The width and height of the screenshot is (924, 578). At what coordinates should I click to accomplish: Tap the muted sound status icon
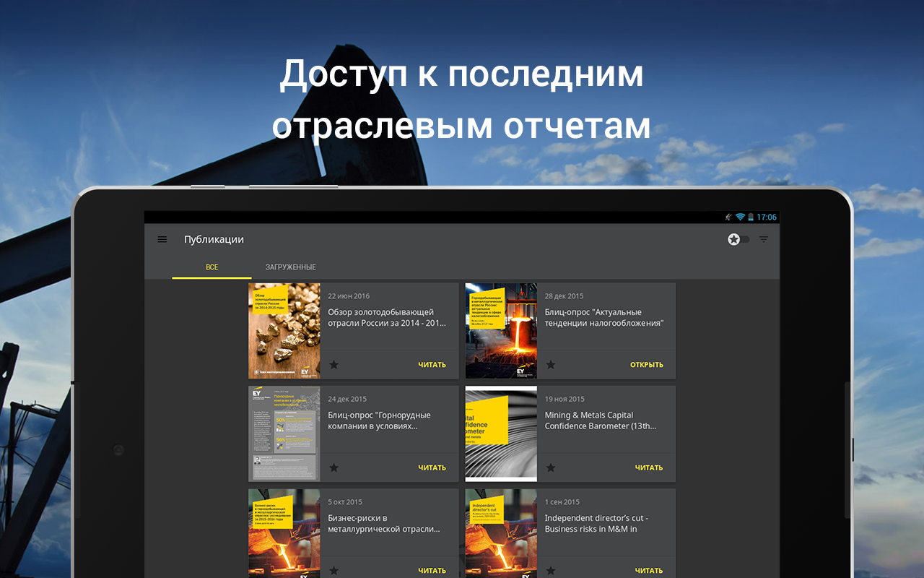pos(729,217)
